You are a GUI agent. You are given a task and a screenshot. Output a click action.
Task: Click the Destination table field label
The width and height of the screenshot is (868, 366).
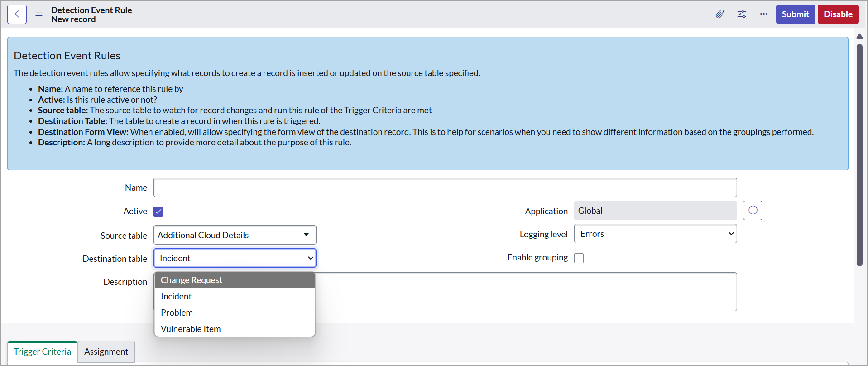click(x=115, y=259)
